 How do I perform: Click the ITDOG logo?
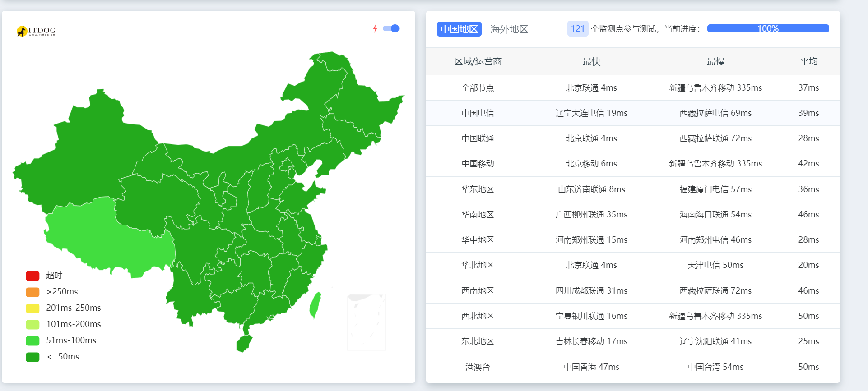(x=36, y=31)
